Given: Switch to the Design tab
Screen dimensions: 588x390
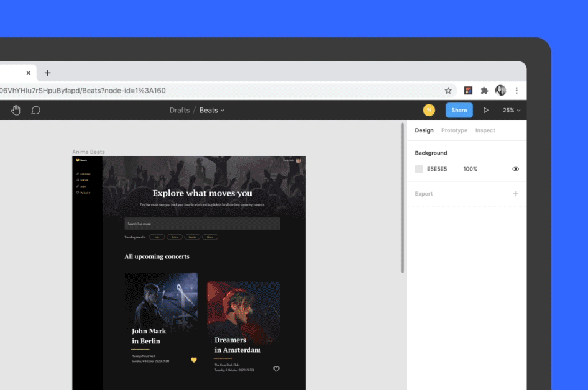Looking at the screenshot, I should pos(424,130).
